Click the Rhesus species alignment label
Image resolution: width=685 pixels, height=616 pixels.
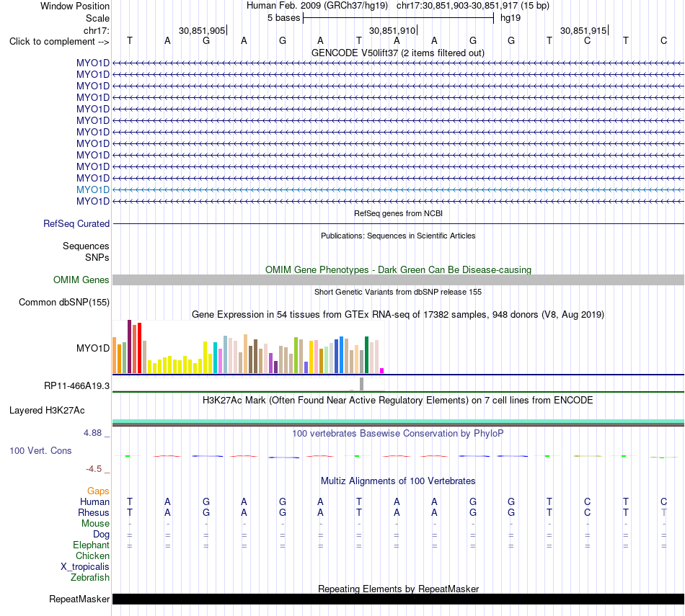click(94, 512)
